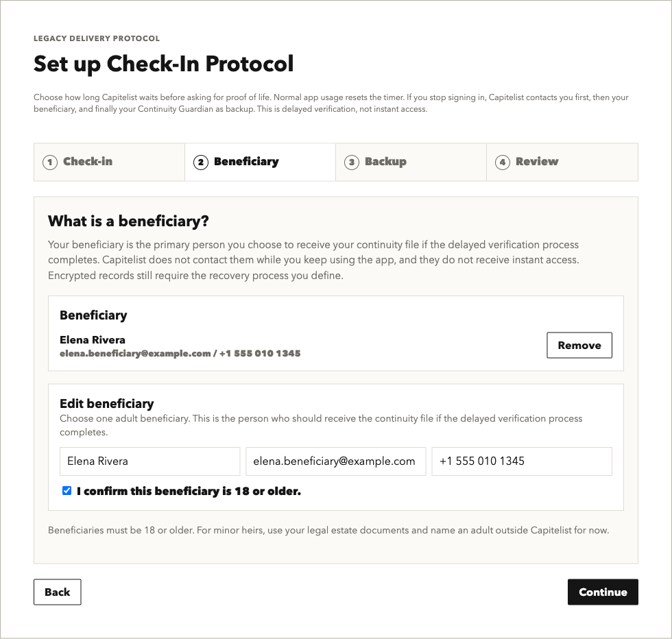This screenshot has height=639, width=672.
Task: Select the Beneficiary step tab
Action: (260, 162)
